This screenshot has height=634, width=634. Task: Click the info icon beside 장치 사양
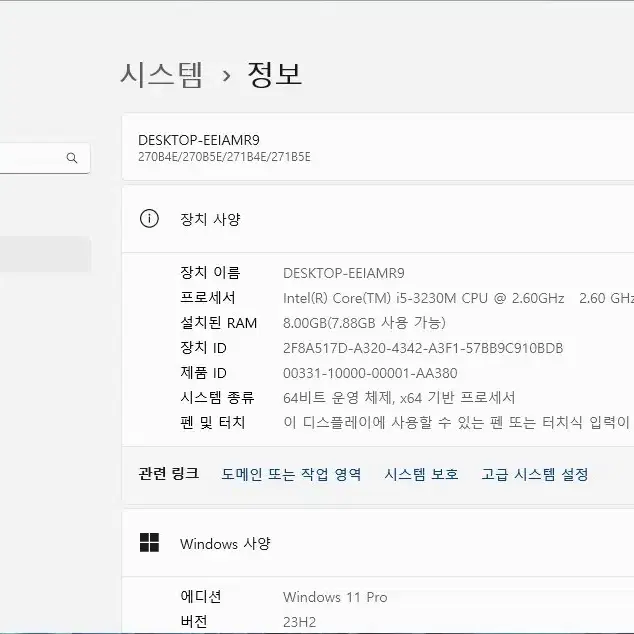coord(149,219)
